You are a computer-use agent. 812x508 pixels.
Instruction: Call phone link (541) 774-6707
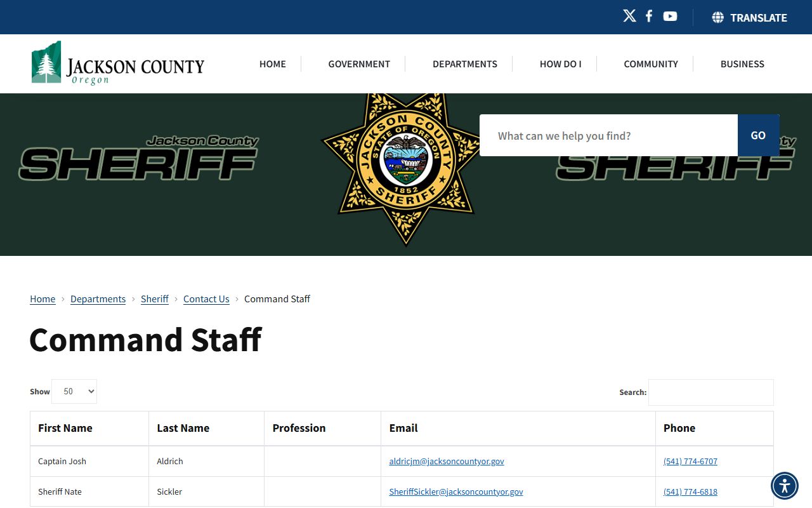[690, 462]
